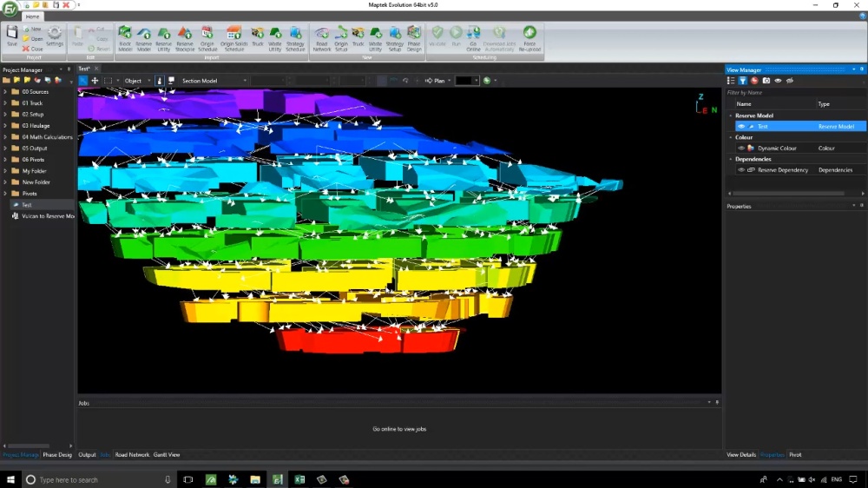Switch to Phase Design bottom tab

57,455
